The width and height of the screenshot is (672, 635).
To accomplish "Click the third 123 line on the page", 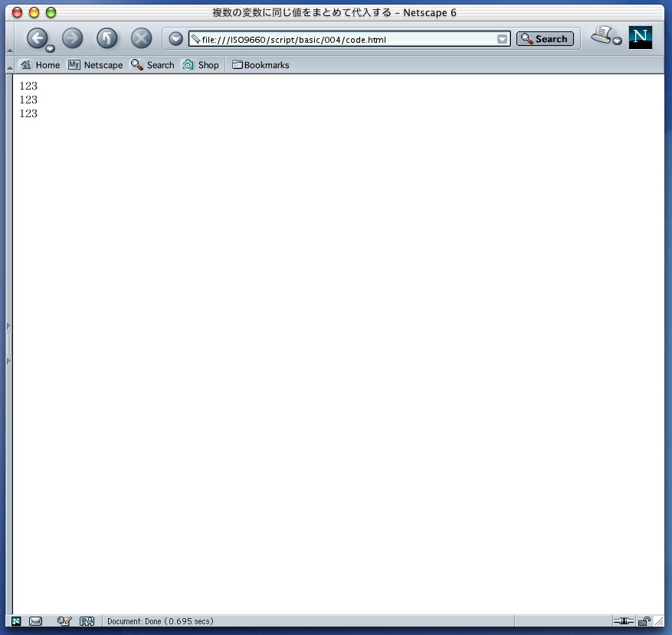I will click(x=28, y=113).
